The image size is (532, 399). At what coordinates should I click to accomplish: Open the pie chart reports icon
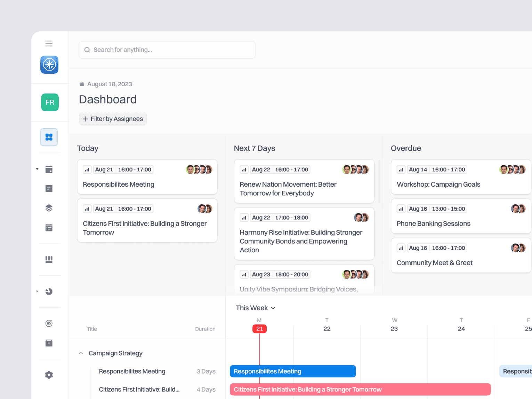pyautogui.click(x=49, y=291)
